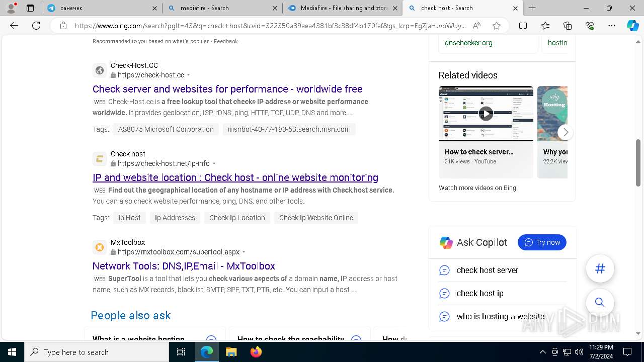Click the 'Ip Host' tag

tap(129, 218)
